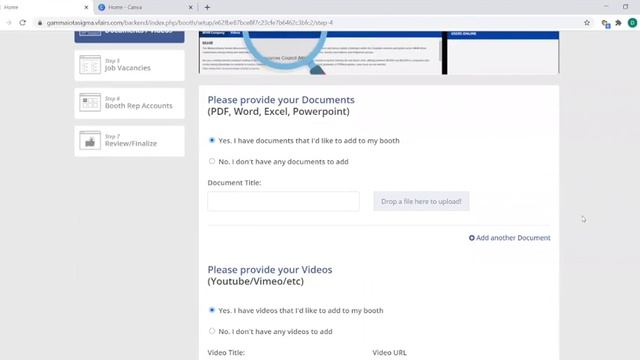Screen dimensions: 640x360
Task: Click the 'Video URL' label
Action: tap(389, 353)
